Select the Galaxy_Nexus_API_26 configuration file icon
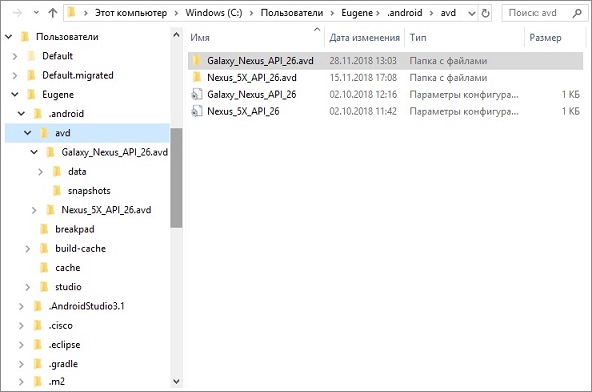The image size is (592, 392). click(x=197, y=94)
